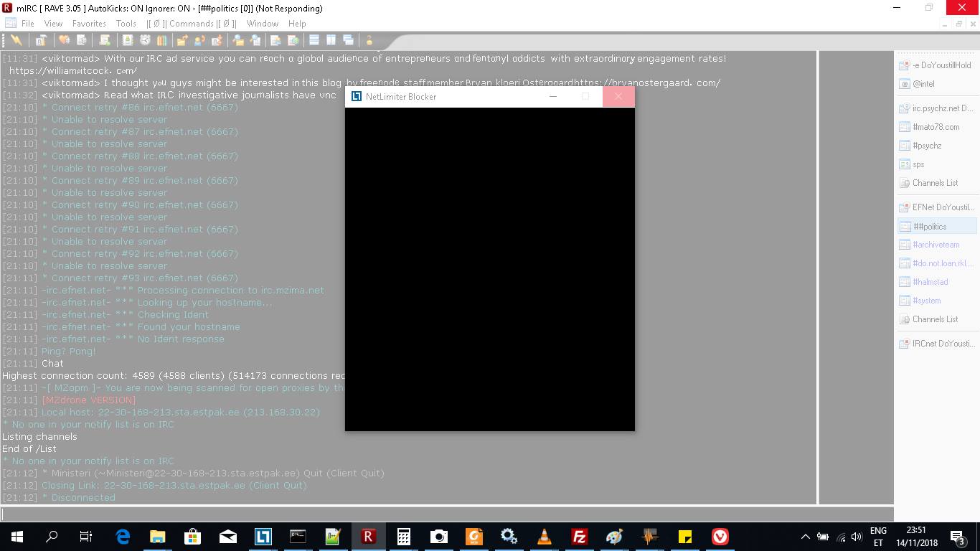Minimize the NetLimiter Blocker window
Viewport: 980px width, 551px height.
pyautogui.click(x=553, y=96)
